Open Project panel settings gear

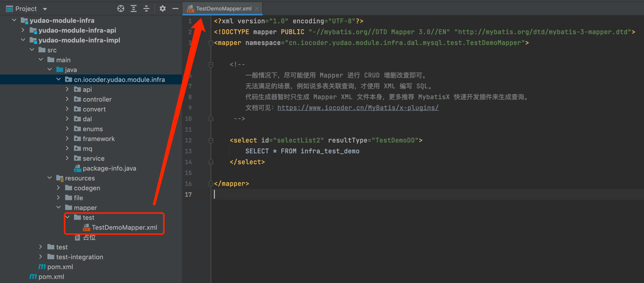pyautogui.click(x=163, y=8)
